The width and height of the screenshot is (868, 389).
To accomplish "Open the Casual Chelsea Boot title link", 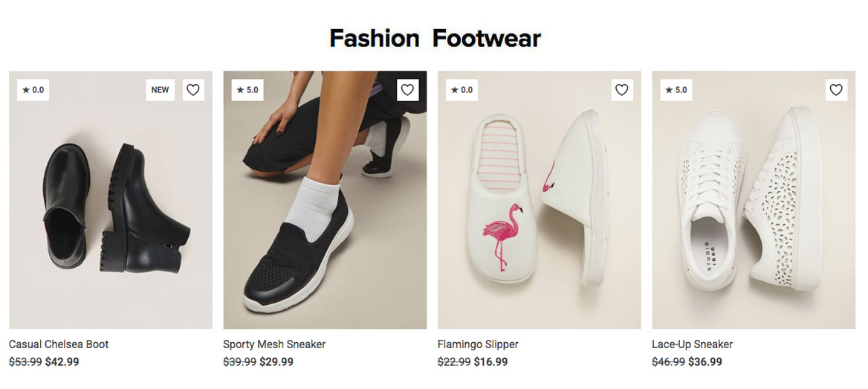I will [59, 344].
